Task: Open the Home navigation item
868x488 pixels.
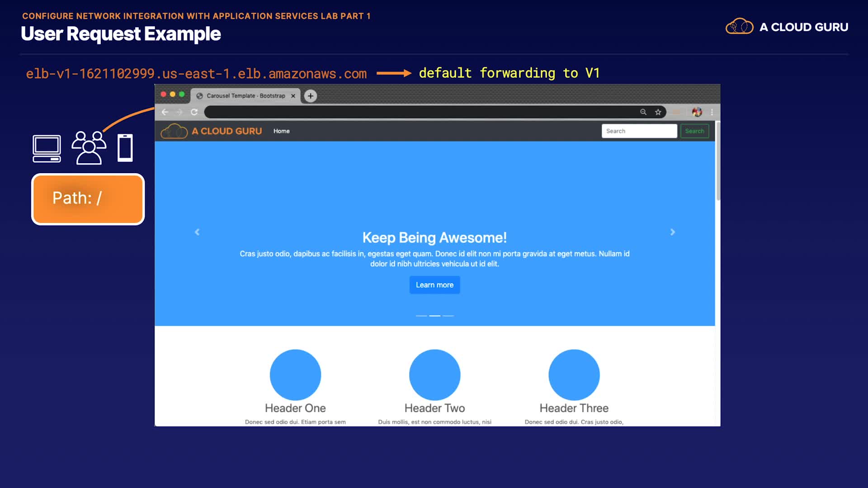Action: point(281,131)
